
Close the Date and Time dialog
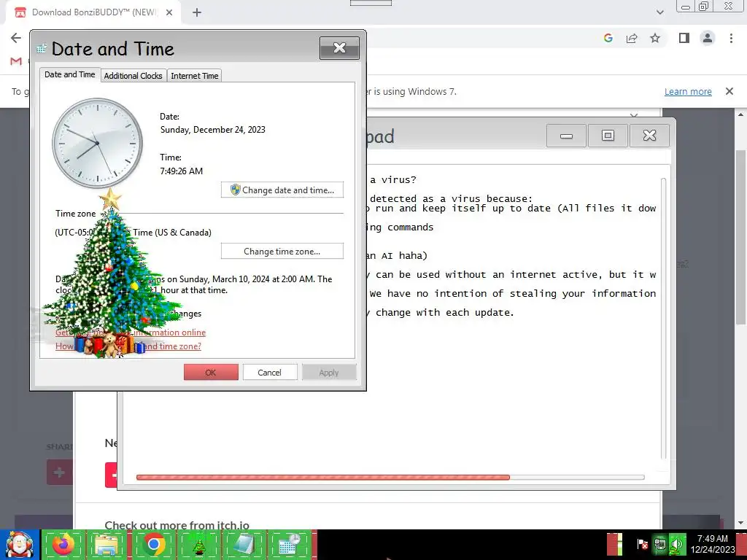tap(339, 47)
